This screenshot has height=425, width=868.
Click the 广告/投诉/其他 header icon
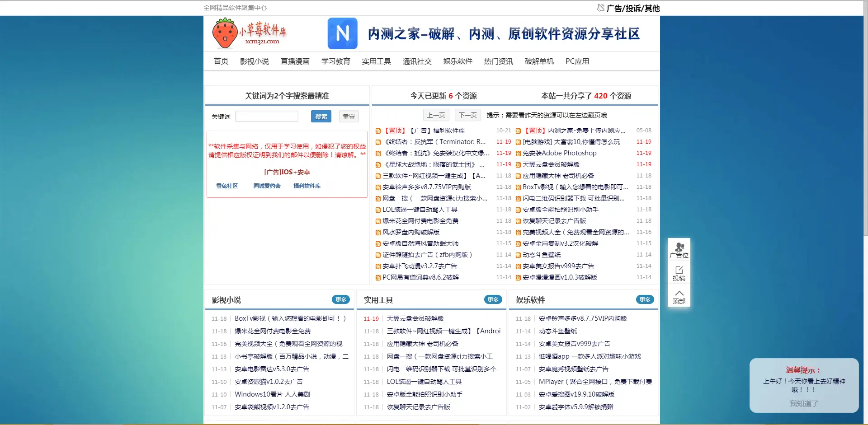point(601,8)
